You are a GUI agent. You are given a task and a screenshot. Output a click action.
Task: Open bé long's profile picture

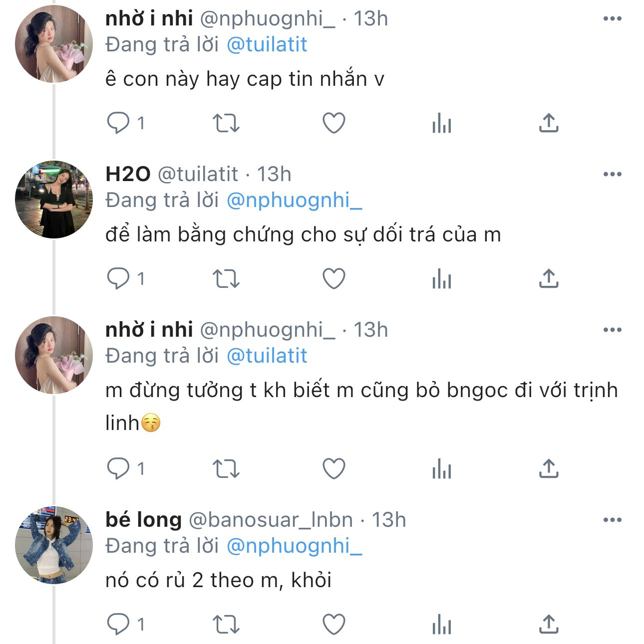(54, 545)
